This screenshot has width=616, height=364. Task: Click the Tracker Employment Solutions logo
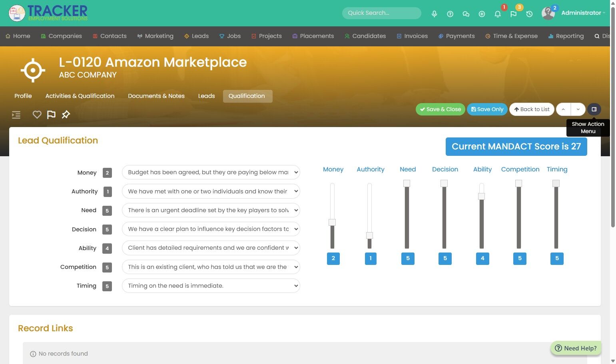48,13
